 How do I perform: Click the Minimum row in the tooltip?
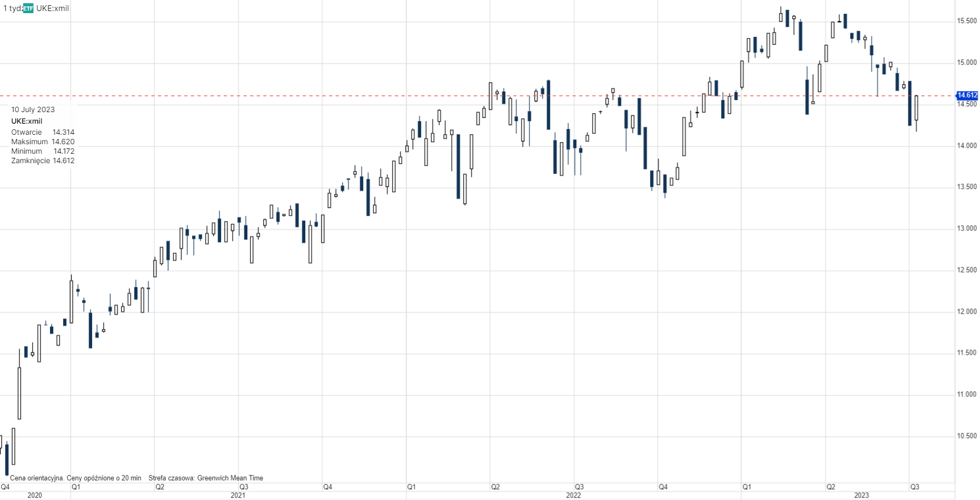click(43, 151)
